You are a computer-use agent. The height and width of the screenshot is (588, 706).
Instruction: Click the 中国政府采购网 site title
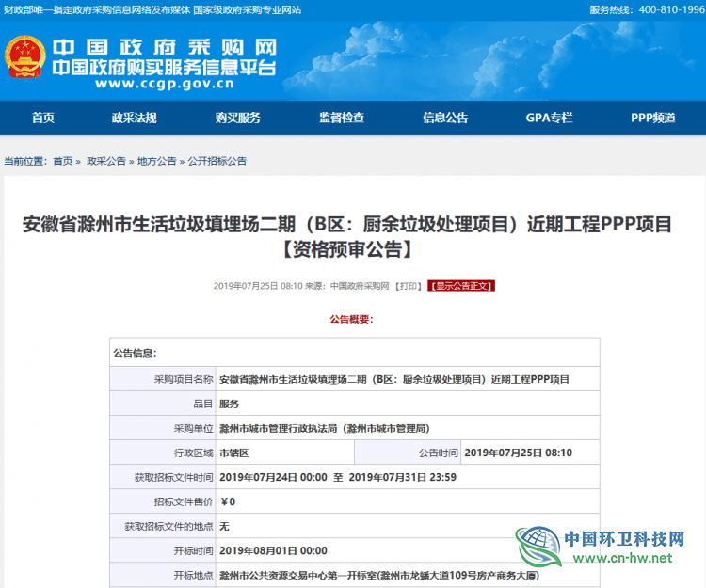click(x=165, y=47)
